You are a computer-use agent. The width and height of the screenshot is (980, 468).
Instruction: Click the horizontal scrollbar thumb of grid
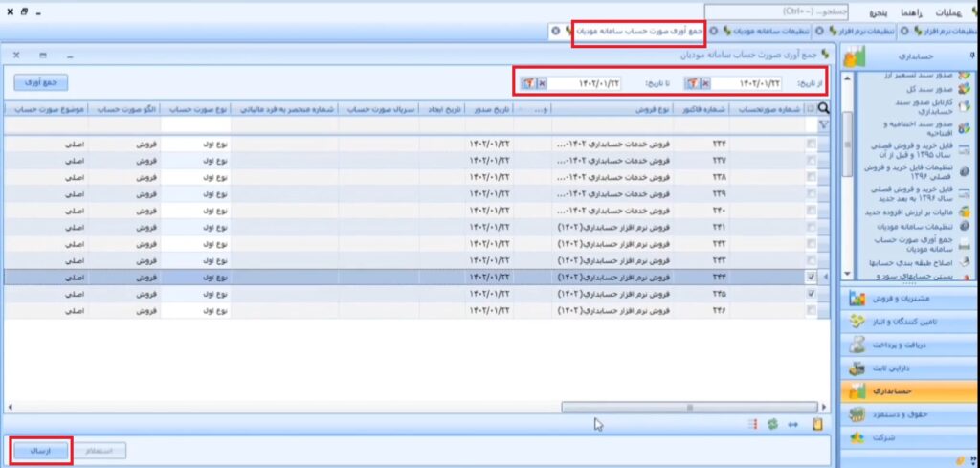(x=689, y=407)
